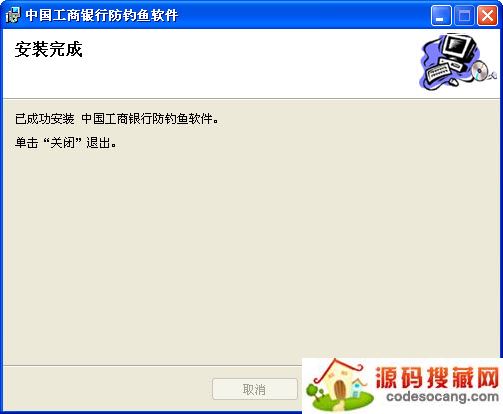Click the keyboard in banner graphic
The image size is (503, 414).
point(438,71)
